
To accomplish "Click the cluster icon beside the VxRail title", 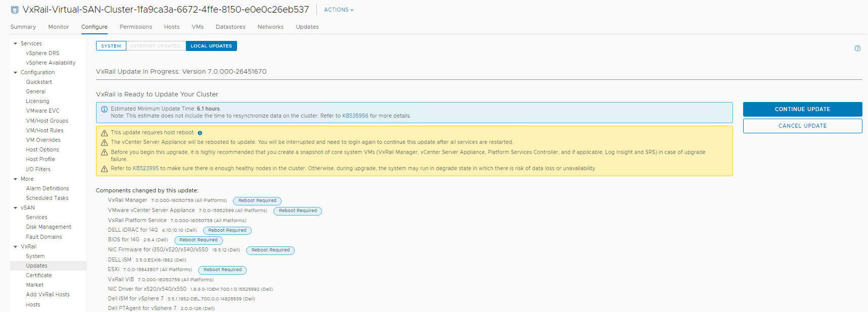I will [x=15, y=10].
